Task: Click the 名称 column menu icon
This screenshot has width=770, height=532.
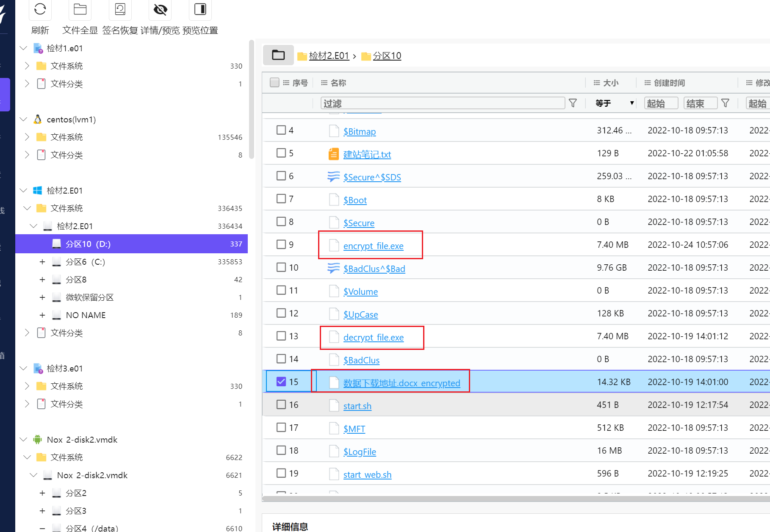Action: pyautogui.click(x=324, y=83)
